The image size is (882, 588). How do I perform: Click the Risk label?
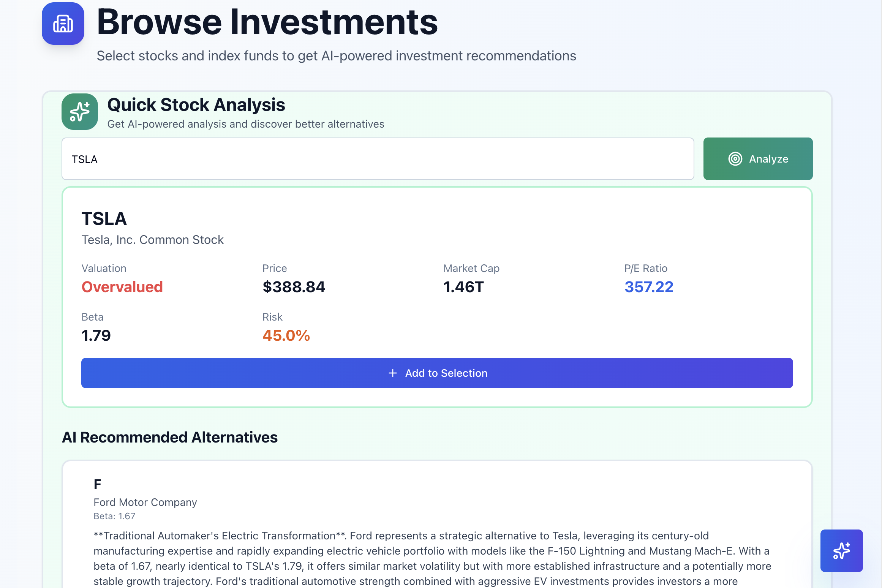[x=272, y=317]
